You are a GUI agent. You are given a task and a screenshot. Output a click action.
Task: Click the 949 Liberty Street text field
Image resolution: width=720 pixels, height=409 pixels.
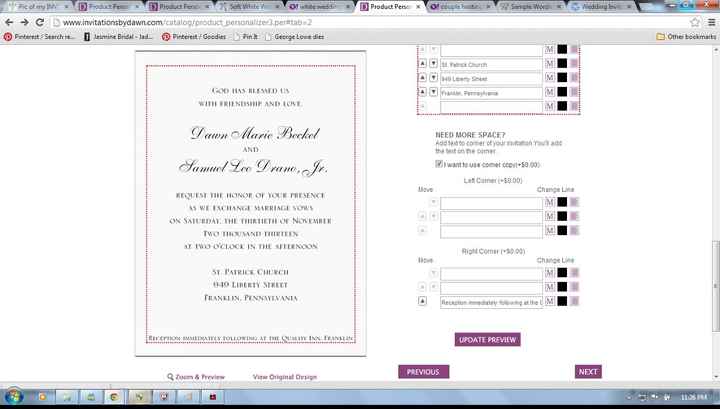[491, 78]
